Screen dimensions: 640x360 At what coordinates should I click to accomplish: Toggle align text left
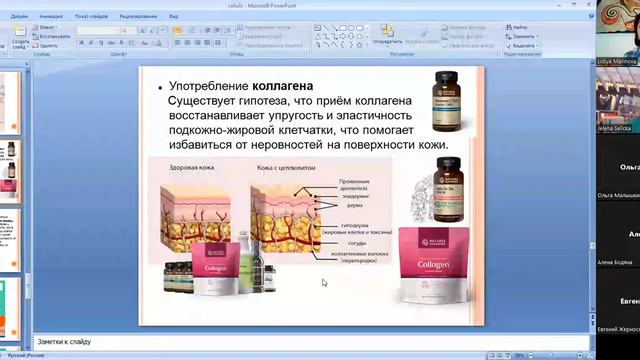[x=178, y=42]
